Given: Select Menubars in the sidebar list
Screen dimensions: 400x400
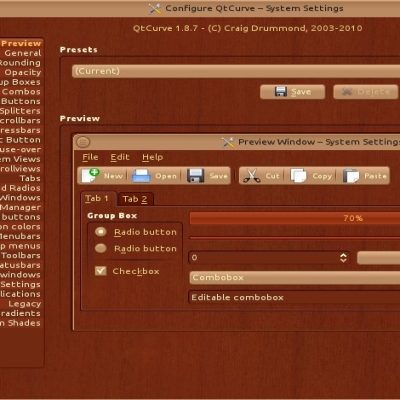Looking at the screenshot, I should coord(20,236).
